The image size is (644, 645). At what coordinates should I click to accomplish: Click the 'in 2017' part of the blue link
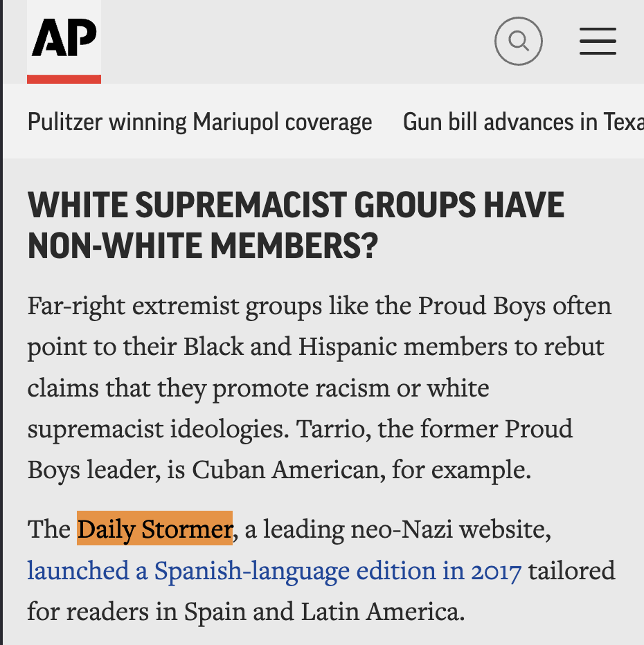[x=488, y=571]
